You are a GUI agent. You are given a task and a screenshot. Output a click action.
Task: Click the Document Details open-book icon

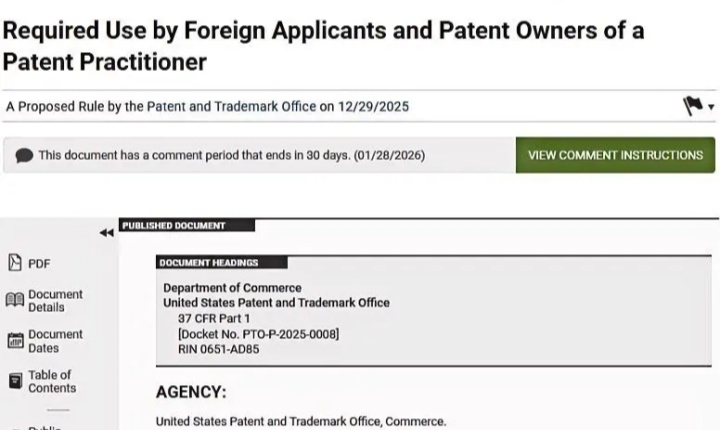[14, 301]
